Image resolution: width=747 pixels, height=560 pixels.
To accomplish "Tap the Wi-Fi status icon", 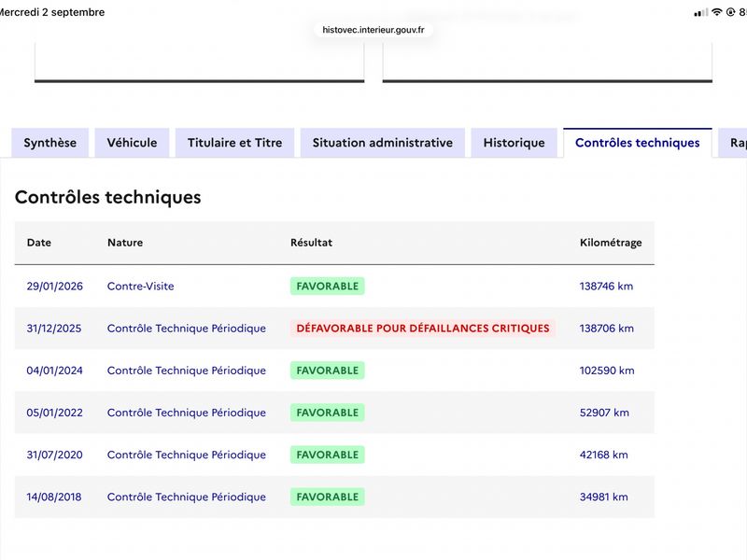I will click(717, 12).
